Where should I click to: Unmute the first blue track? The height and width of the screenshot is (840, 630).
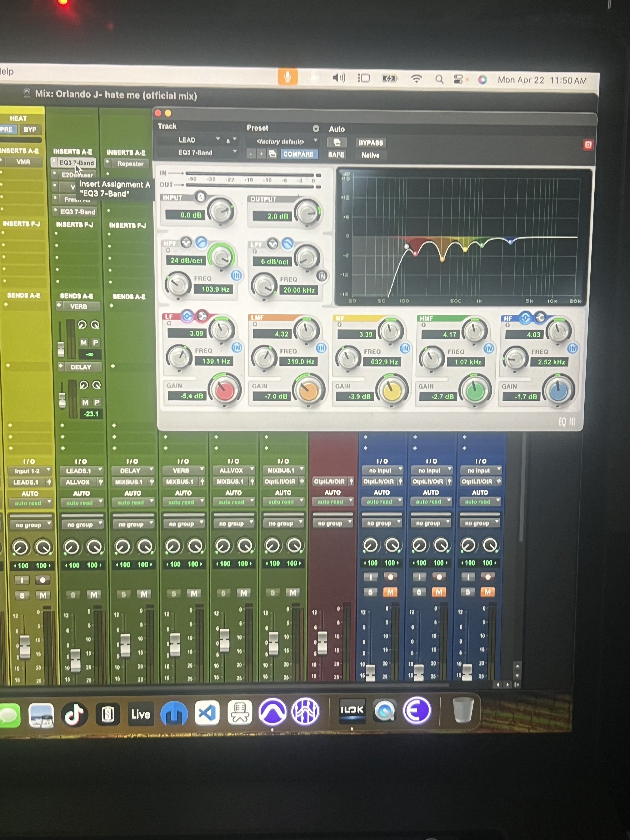390,592
